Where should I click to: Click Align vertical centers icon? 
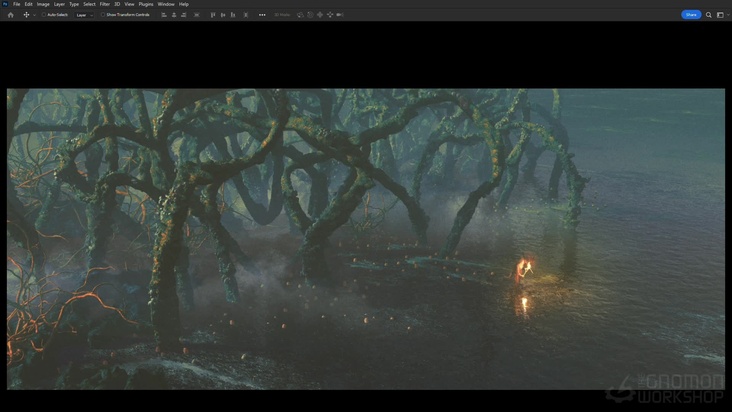click(223, 15)
